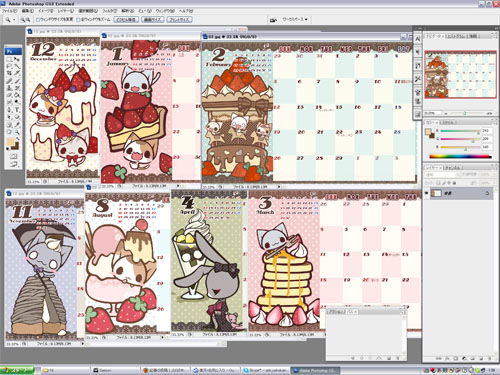The height and width of the screenshot is (375, 500).
Task: Select the Move tool
Action: 17,59
